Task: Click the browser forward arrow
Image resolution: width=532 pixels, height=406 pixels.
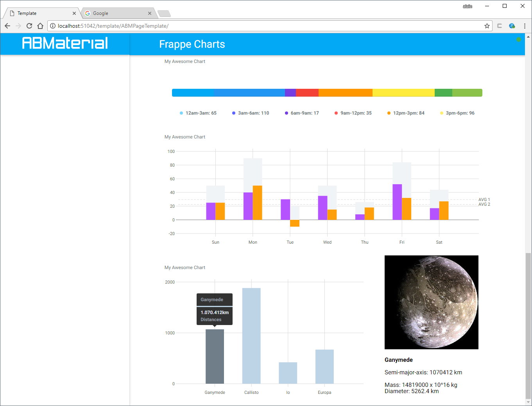Action: (x=18, y=26)
